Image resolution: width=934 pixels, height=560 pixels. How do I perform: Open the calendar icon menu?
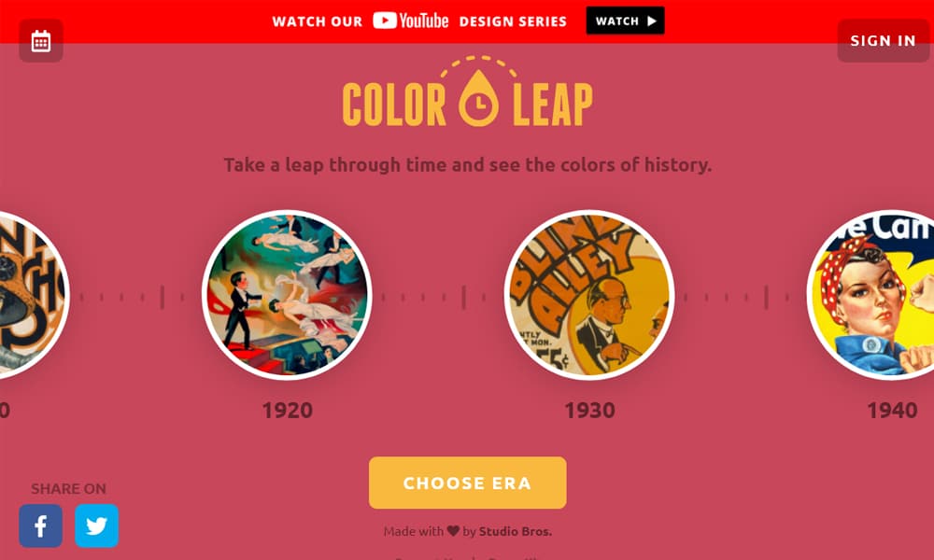(x=40, y=40)
